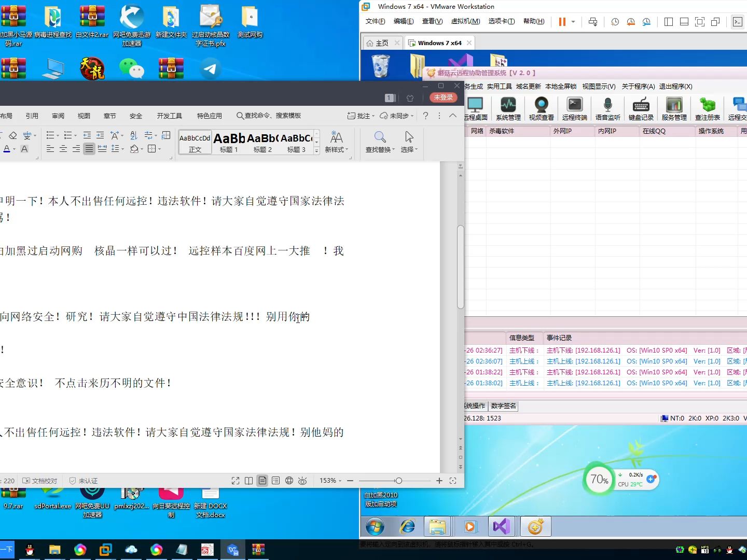Open 视图显示(V) menu in remote tool
The image size is (747, 560).
(x=599, y=87)
